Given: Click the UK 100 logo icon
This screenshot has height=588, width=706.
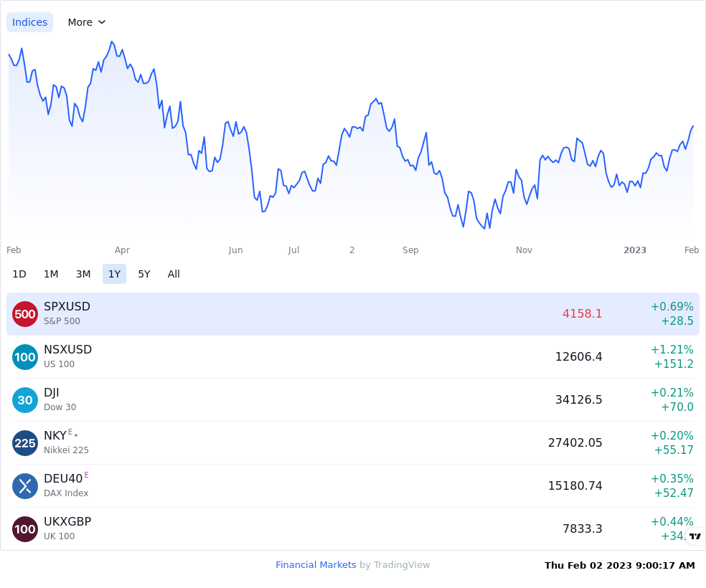Looking at the screenshot, I should (25, 529).
